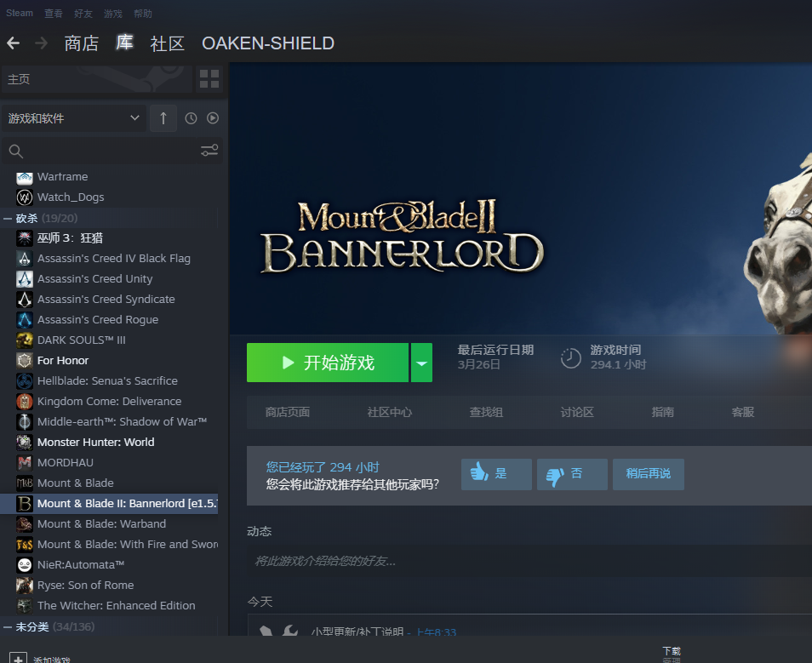The height and width of the screenshot is (663, 812).
Task: Switch library to grid collections view
Action: click(209, 79)
